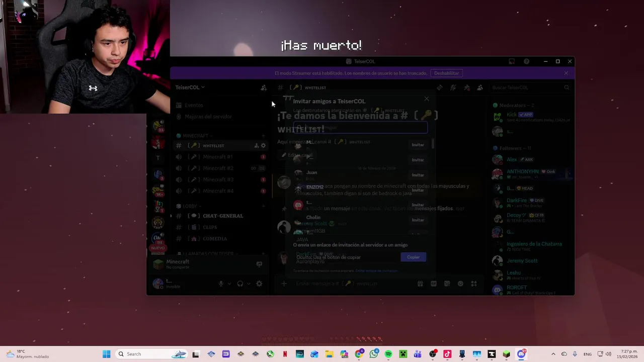This screenshot has width=644, height=362.
Task: Expand audio output options arrow
Action: click(x=249, y=284)
